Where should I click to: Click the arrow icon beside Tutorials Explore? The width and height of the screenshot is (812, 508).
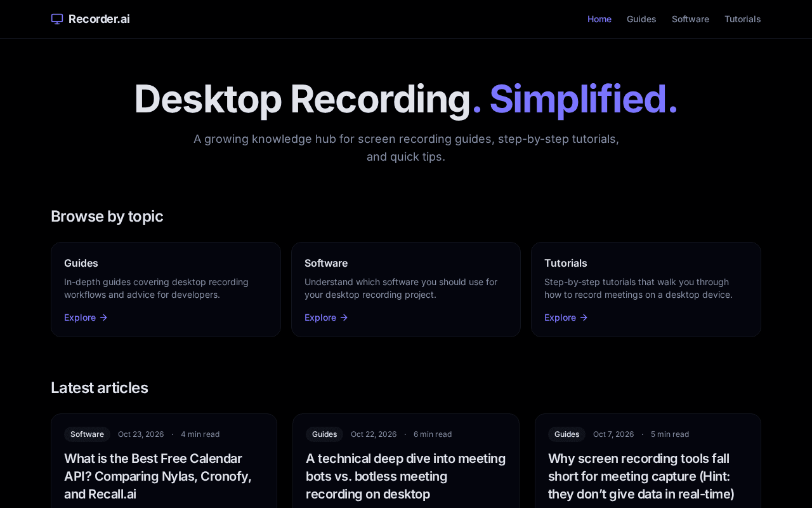(x=584, y=317)
